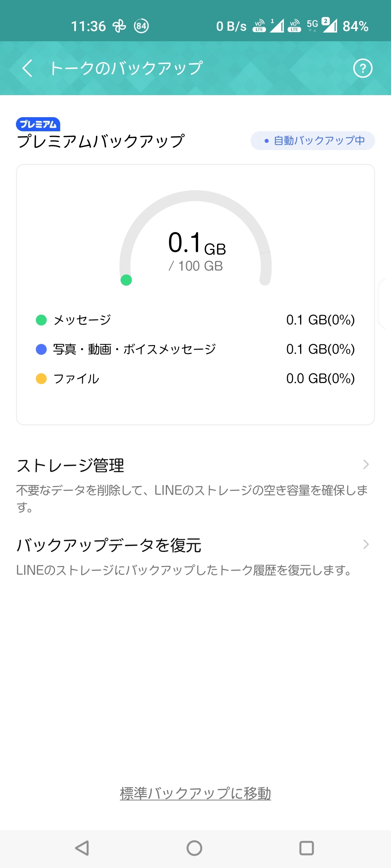The height and width of the screenshot is (868, 391).
Task: Tap the battery 84 circle status icon
Action: coord(141,26)
